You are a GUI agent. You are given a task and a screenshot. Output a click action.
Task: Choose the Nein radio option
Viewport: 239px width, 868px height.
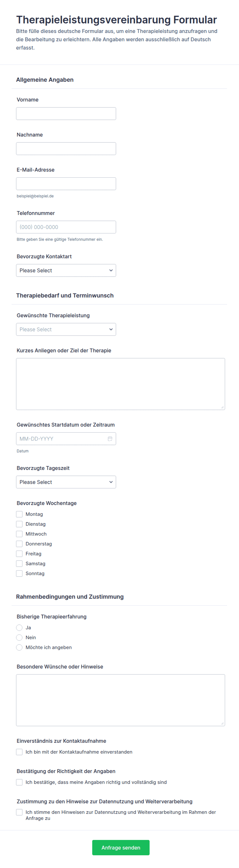coord(19,637)
